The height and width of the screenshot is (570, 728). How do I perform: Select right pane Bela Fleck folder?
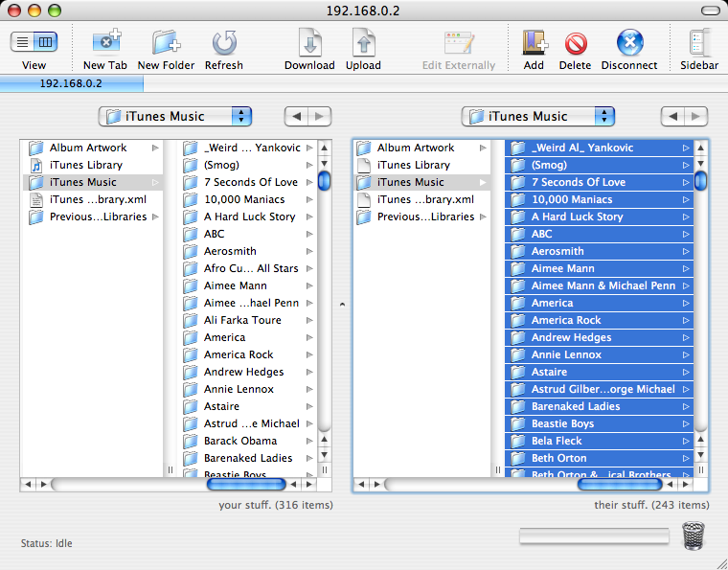[599, 441]
